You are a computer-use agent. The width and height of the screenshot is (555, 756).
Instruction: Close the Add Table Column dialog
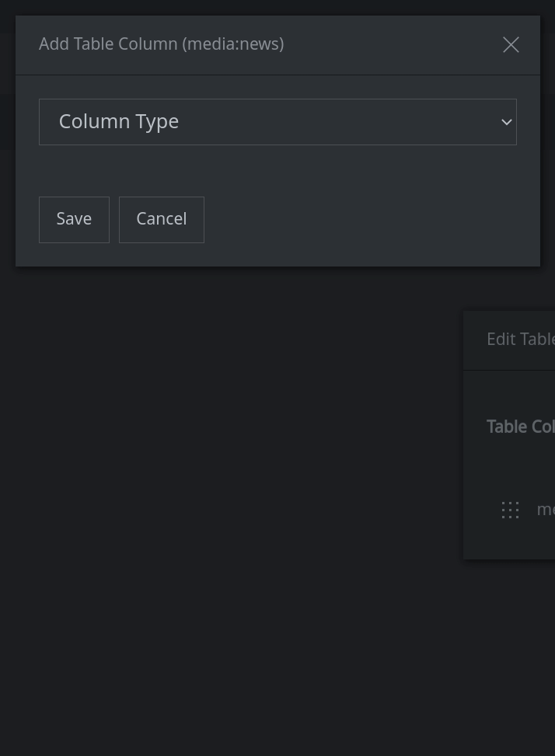[x=511, y=45]
